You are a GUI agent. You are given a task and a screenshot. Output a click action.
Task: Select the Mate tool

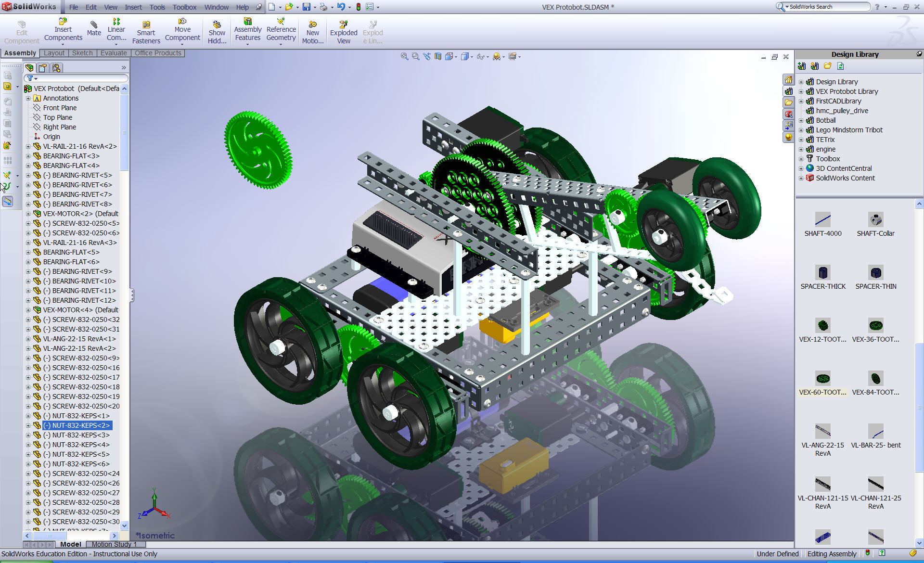tap(94, 29)
